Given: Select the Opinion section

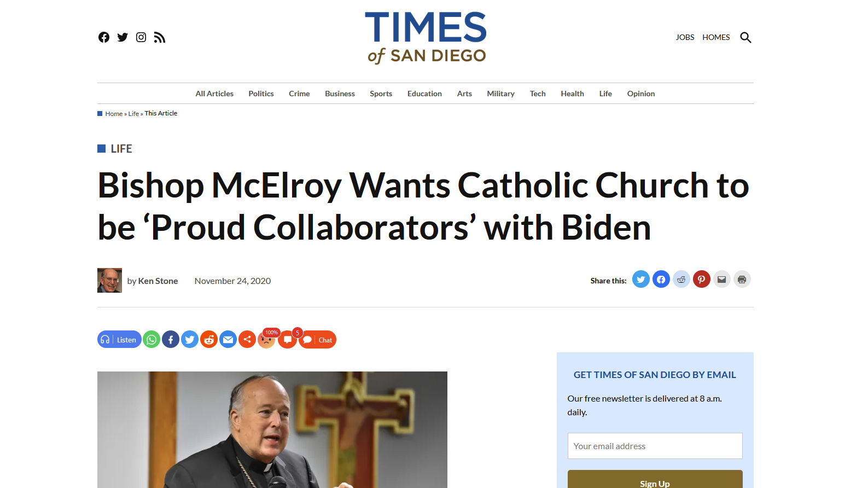Looking at the screenshot, I should (641, 94).
